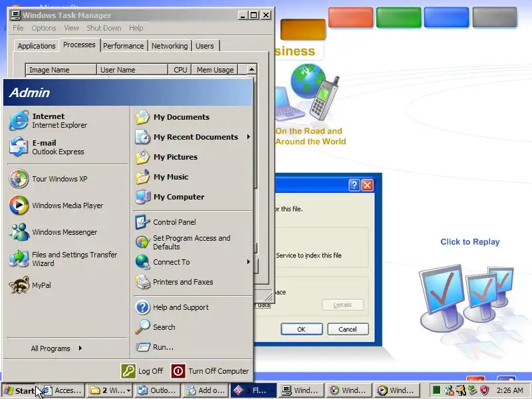Click Cancel in the dialog

pos(348,329)
